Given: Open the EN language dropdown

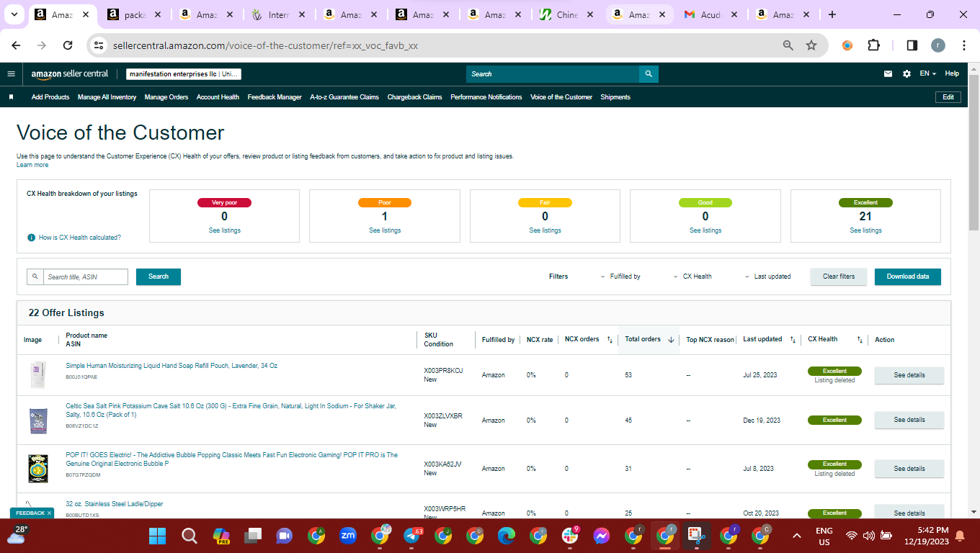Looking at the screenshot, I should pos(928,73).
